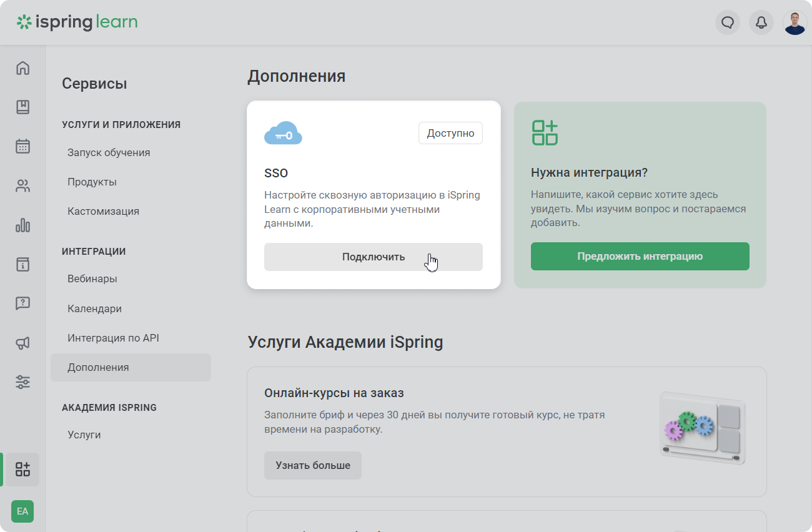Click the Услуги Академии iSpring heading
The width and height of the screenshot is (812, 532).
click(x=345, y=342)
